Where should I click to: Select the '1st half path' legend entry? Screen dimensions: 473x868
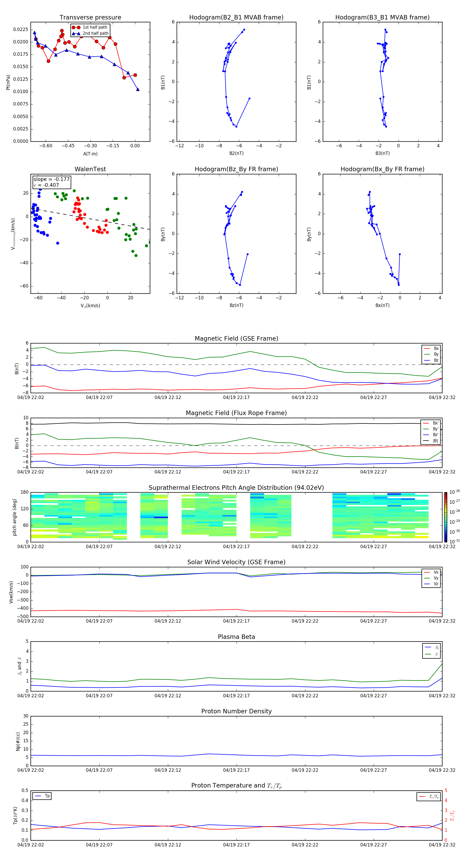point(90,27)
